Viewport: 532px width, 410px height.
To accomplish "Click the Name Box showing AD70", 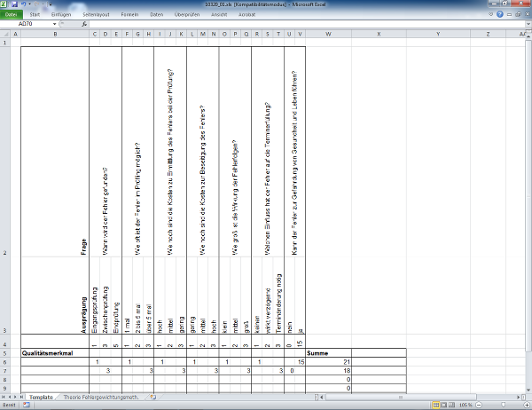I will pos(27,24).
